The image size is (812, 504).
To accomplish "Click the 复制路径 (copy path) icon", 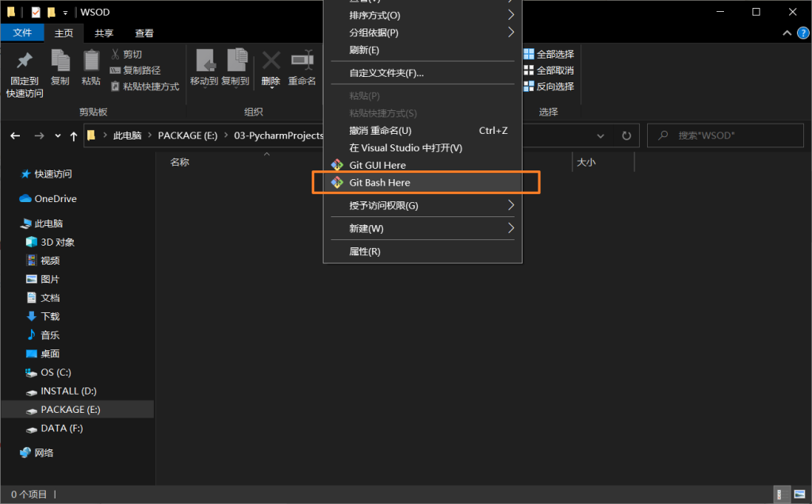I will pos(139,71).
